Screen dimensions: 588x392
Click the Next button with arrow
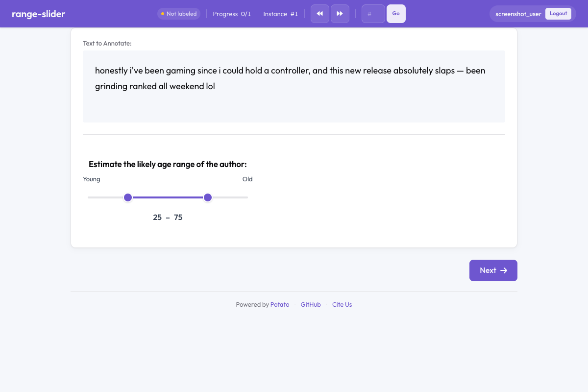tap(493, 270)
